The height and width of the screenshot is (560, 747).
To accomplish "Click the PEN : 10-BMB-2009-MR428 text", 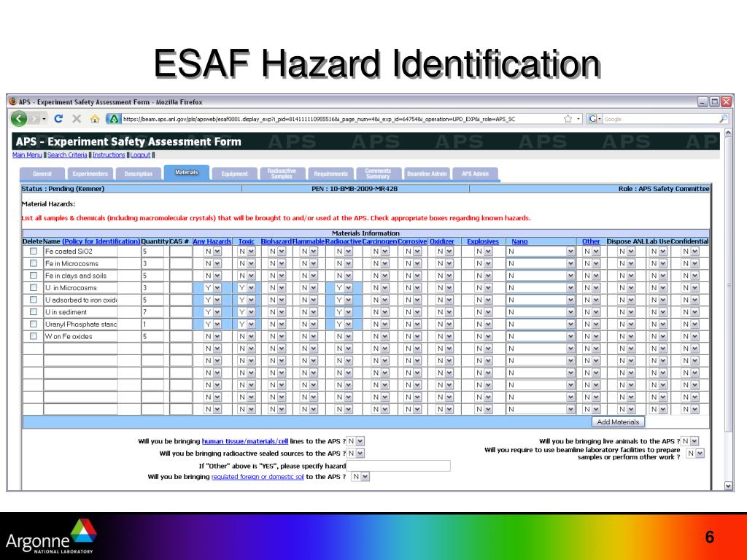I will pyautogui.click(x=355, y=189).
